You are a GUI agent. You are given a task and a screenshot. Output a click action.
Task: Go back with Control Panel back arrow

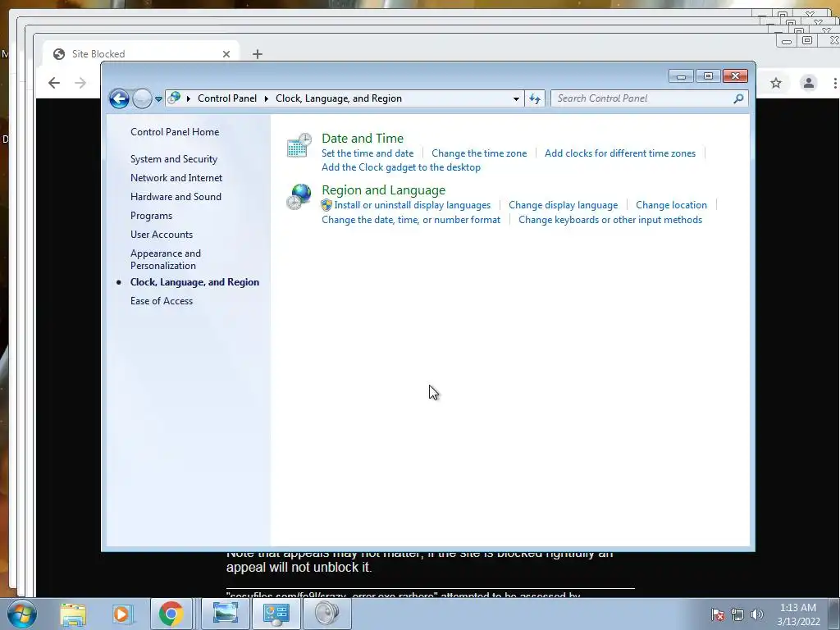click(119, 98)
